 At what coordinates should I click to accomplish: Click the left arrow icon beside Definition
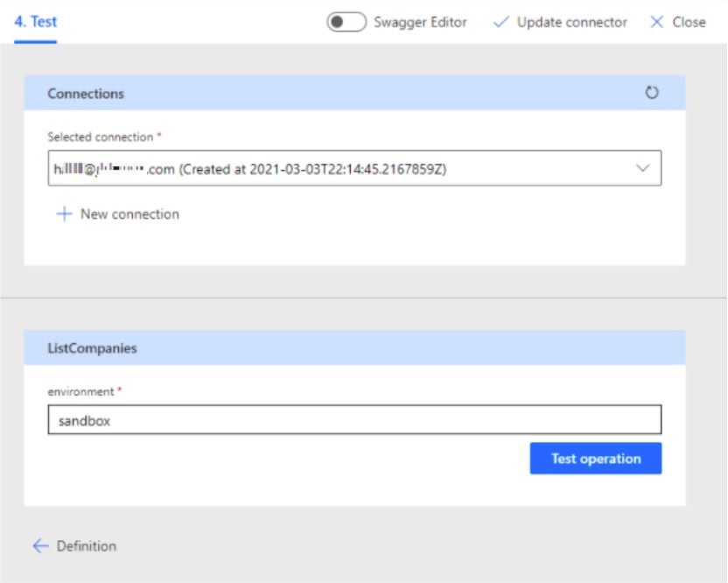[40, 546]
